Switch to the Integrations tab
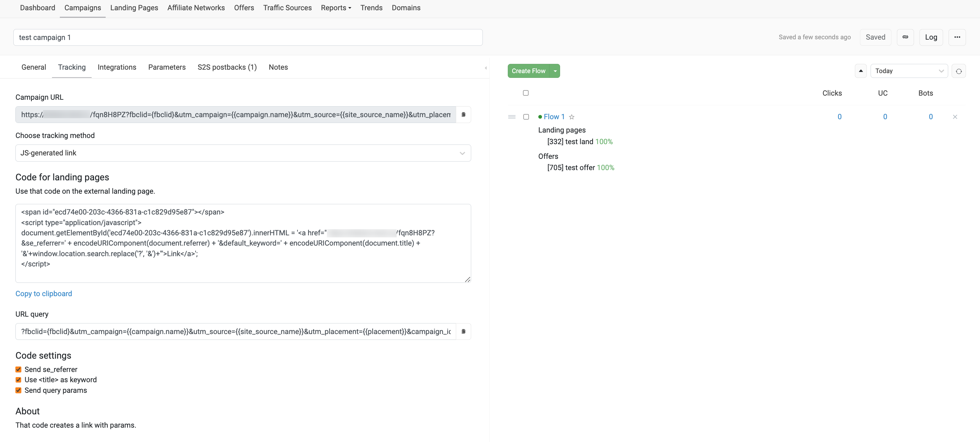Screen dimensions: 980x442 click(117, 67)
